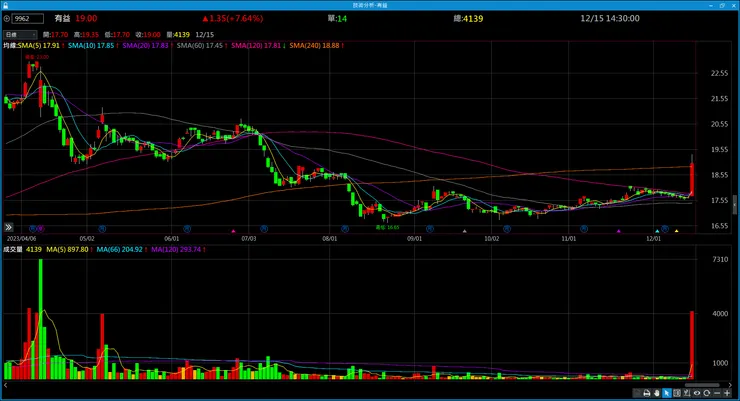Click the horizontal scrollbar thumb
Image resolution: width=740 pixels, height=401 pixels.
[x=702, y=385]
